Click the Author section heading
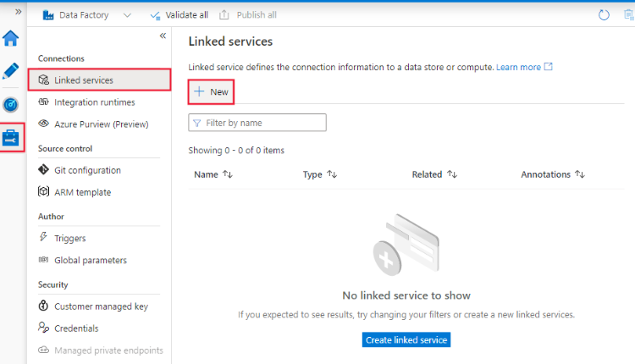The height and width of the screenshot is (364, 635). click(x=51, y=216)
